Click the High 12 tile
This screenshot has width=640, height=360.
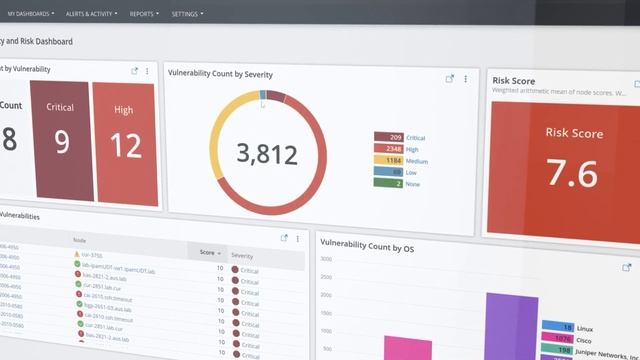[125, 144]
